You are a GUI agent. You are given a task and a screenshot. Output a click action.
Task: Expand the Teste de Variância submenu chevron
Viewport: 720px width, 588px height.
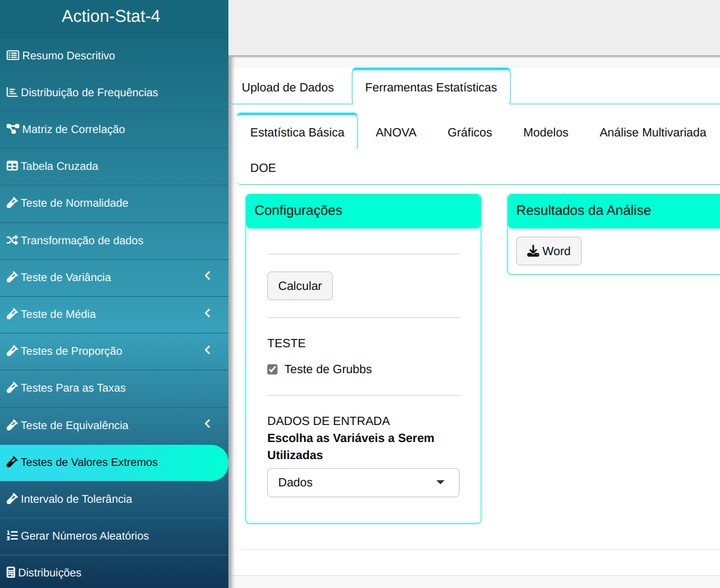(x=207, y=276)
